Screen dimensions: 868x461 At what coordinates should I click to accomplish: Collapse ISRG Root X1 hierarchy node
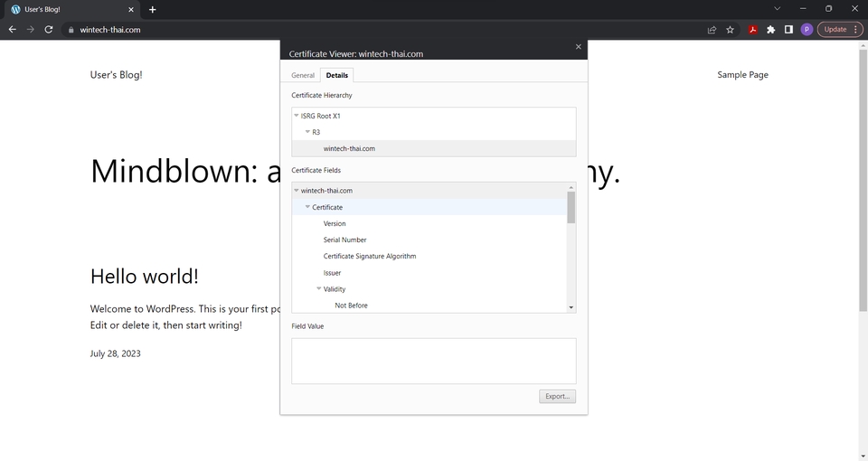tap(297, 116)
